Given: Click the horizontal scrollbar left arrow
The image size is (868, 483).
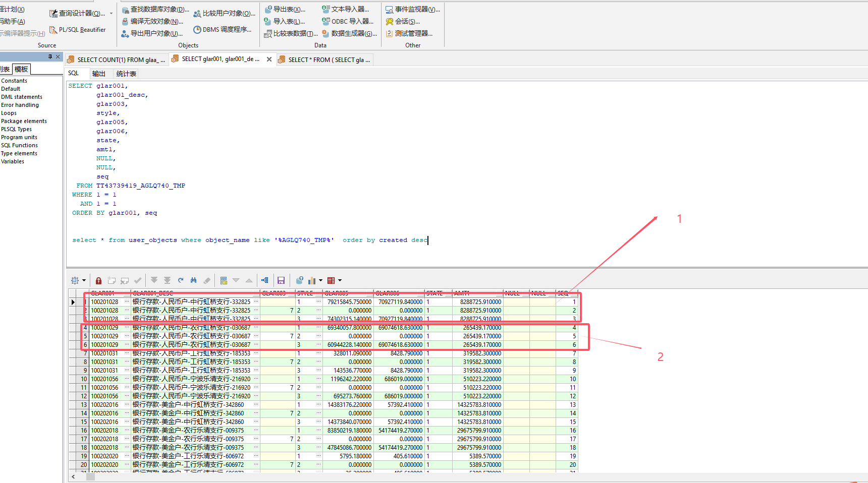Looking at the screenshot, I should pos(74,476).
